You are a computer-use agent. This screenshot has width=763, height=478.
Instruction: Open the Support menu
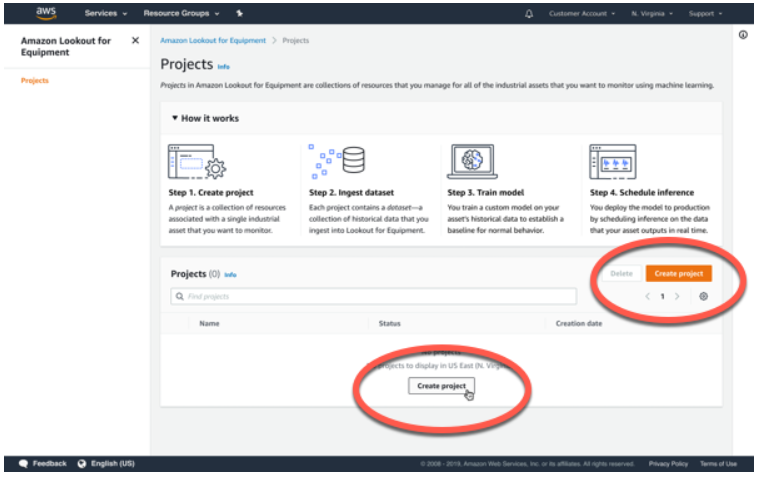705,14
